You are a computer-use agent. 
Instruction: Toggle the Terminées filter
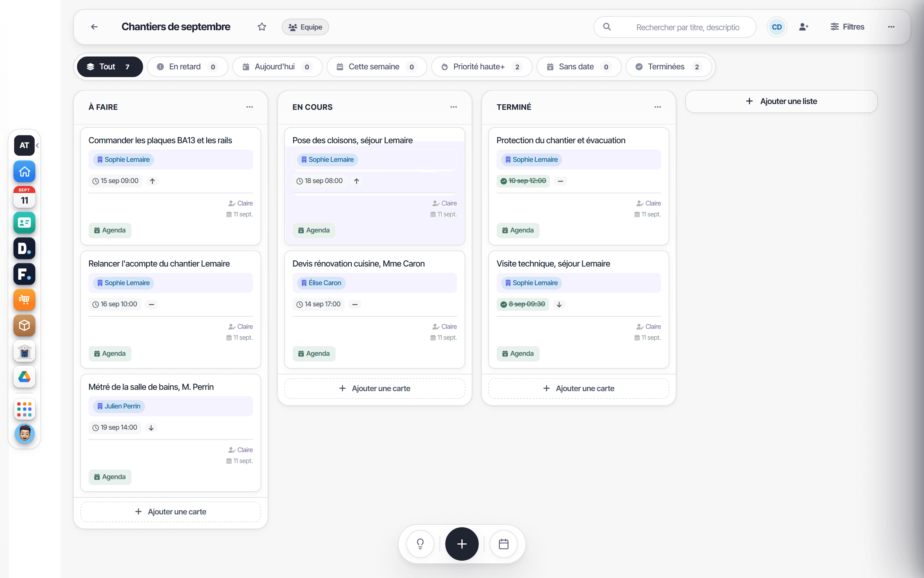(x=669, y=67)
